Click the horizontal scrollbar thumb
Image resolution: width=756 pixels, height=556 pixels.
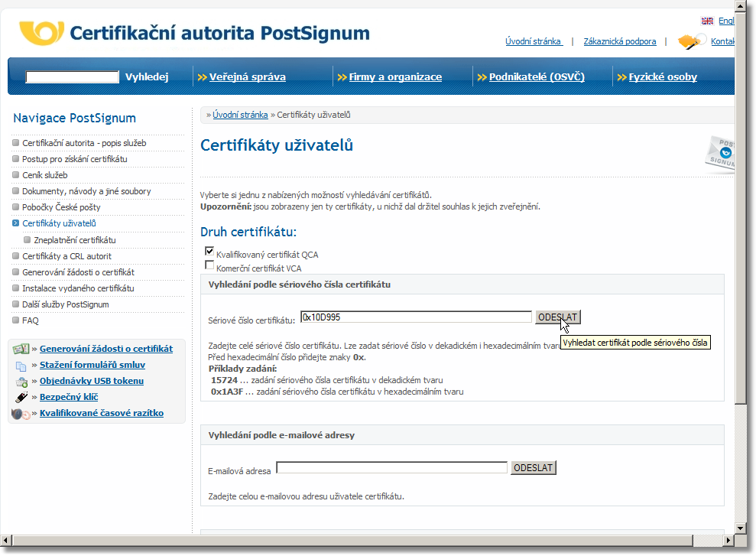tap(352, 540)
